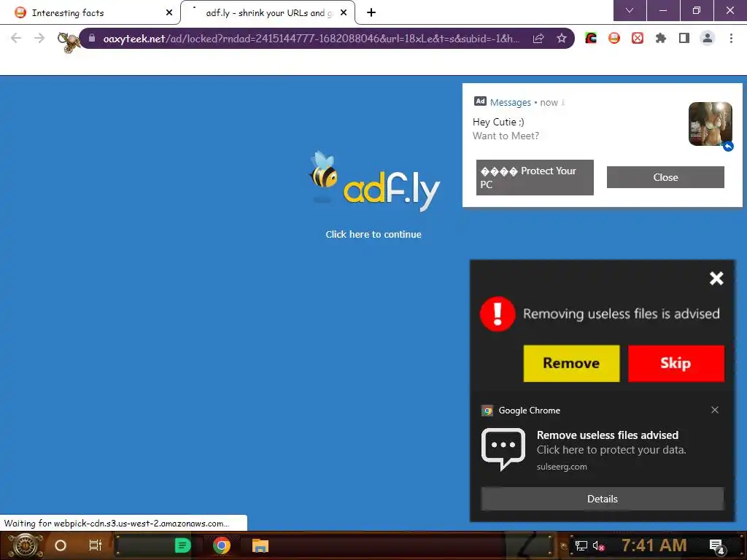
Task: Share this page icon in address bar
Action: [538, 38]
